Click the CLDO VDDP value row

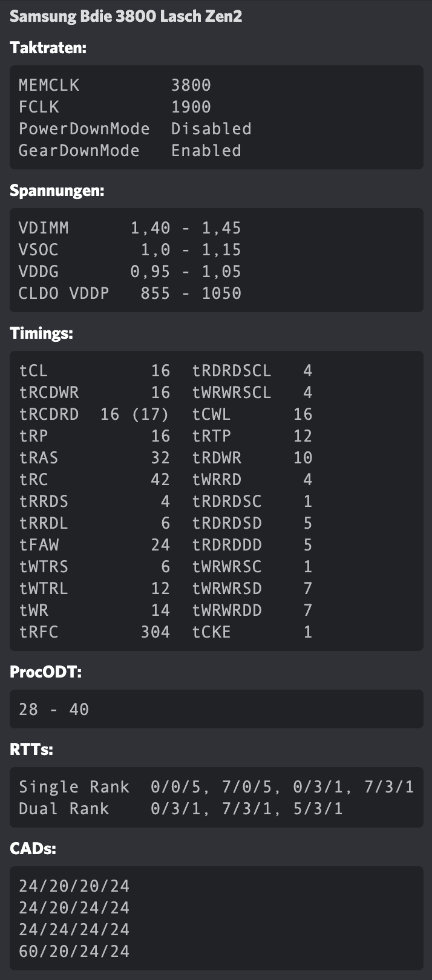[130, 293]
